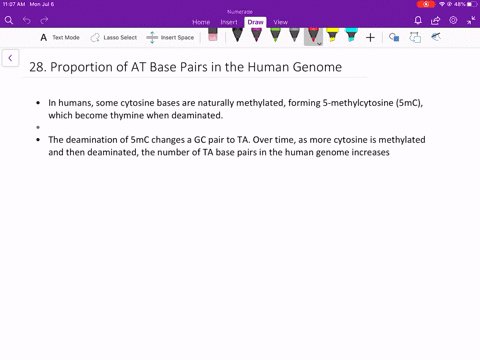
Task: Pick the magenta pen
Action: coord(256,35)
